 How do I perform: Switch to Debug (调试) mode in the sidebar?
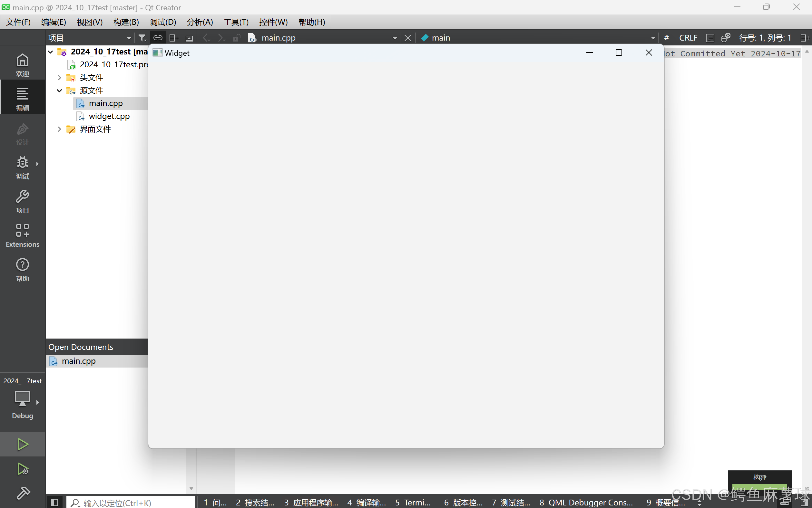point(23,168)
